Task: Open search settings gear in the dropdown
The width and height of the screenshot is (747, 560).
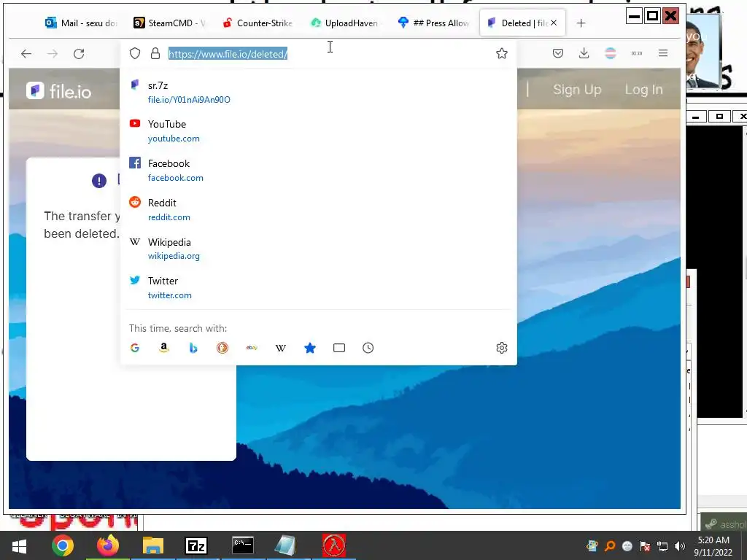Action: pyautogui.click(x=502, y=348)
